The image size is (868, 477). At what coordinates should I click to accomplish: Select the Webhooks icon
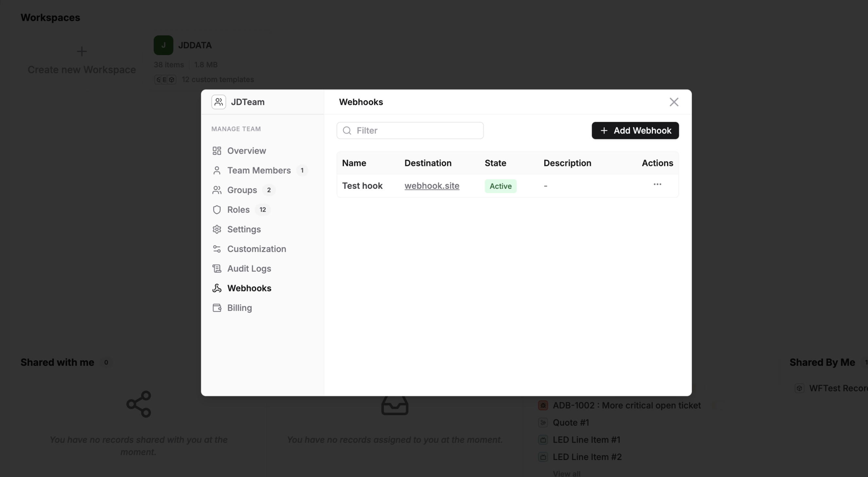(x=217, y=288)
